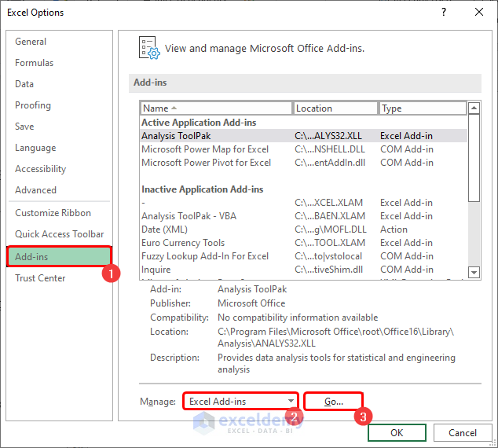
Task: Select Analysis ToolPak add-in row
Action: [304, 136]
